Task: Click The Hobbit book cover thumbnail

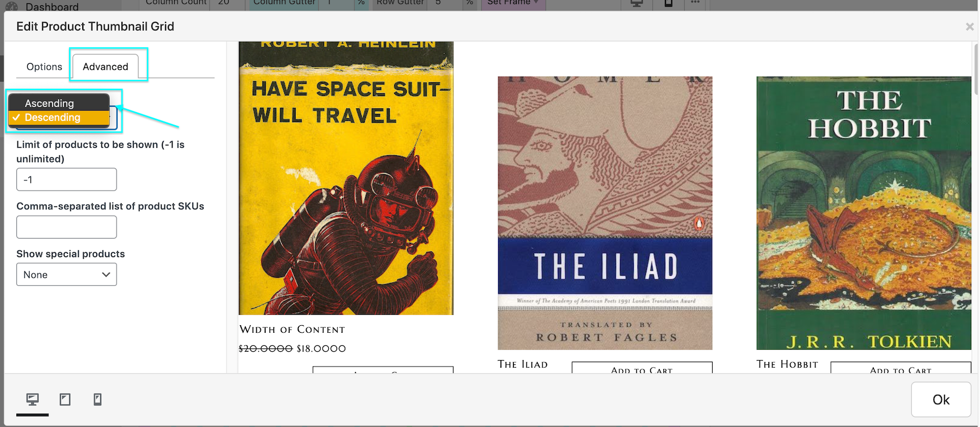Action: tap(863, 213)
